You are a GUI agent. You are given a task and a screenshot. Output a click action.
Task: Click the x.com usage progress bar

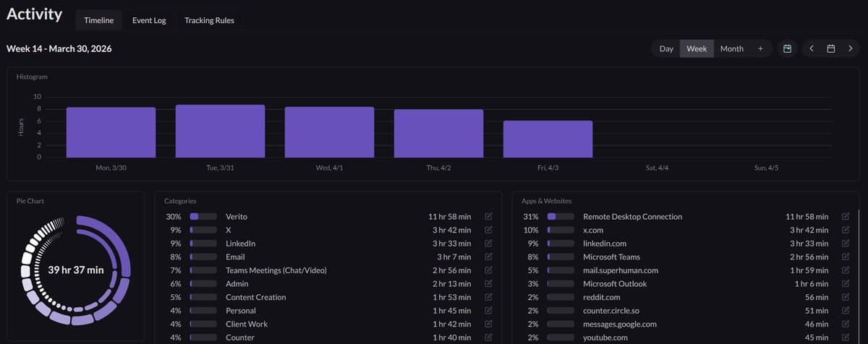coord(561,230)
